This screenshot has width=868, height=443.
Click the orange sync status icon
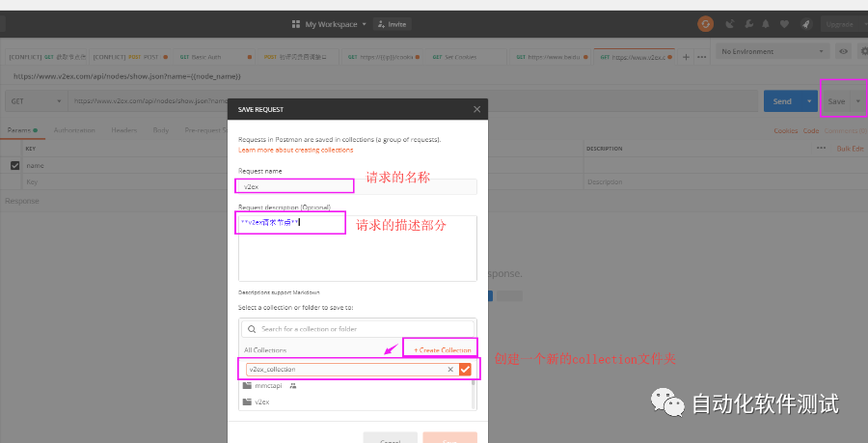click(705, 24)
